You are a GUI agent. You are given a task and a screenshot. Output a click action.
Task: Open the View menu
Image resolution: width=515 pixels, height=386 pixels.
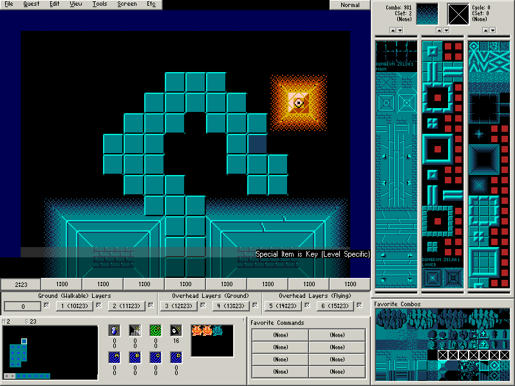click(x=76, y=4)
